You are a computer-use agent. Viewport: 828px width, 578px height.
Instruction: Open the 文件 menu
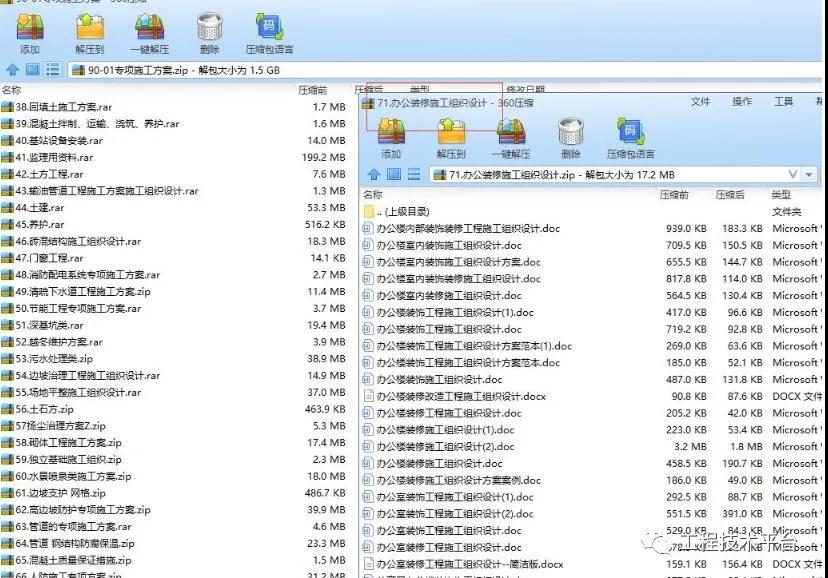point(700,102)
